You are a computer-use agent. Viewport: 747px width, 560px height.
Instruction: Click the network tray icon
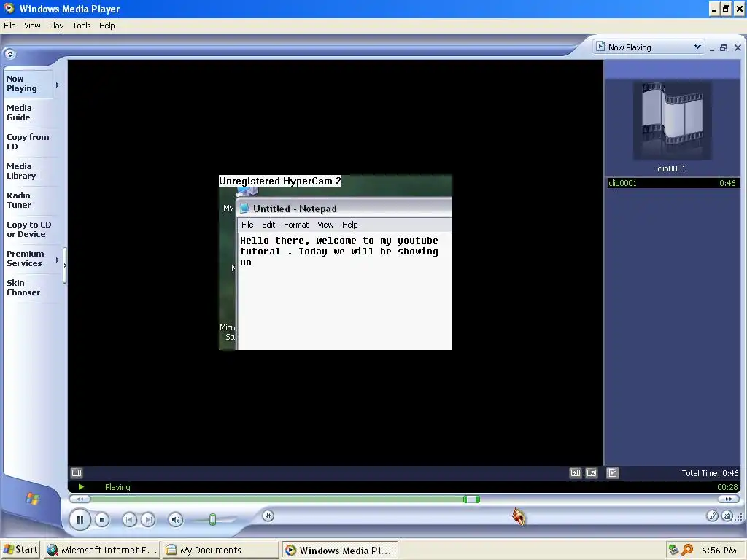point(673,550)
